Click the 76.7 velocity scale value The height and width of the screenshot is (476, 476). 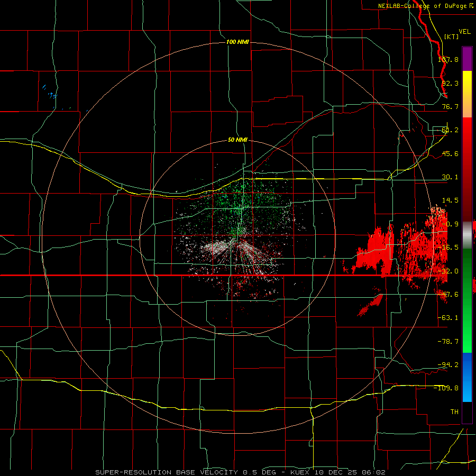[x=450, y=106]
